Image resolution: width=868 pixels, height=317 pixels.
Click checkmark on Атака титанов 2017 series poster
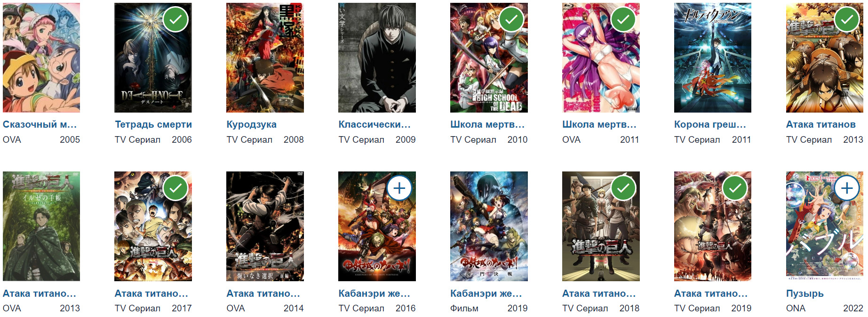pos(175,188)
